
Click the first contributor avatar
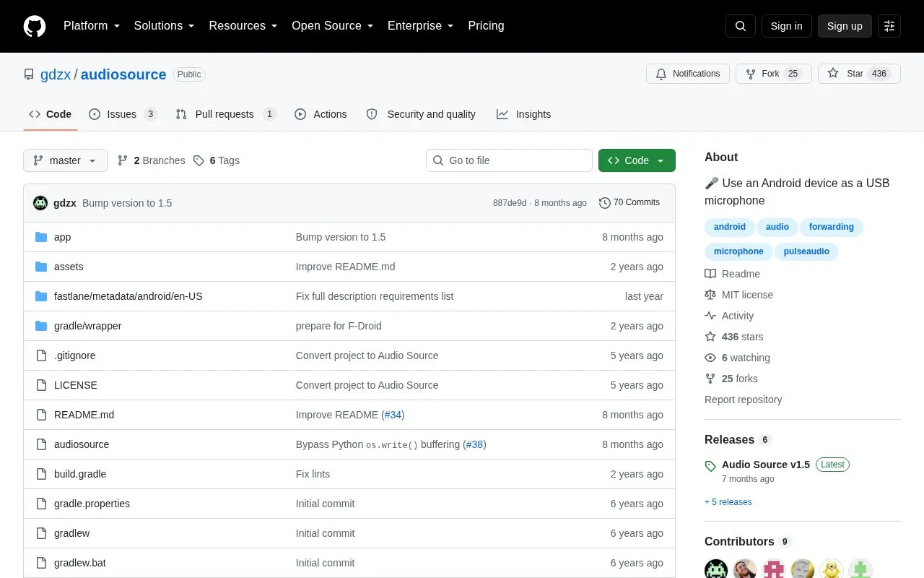tap(716, 570)
